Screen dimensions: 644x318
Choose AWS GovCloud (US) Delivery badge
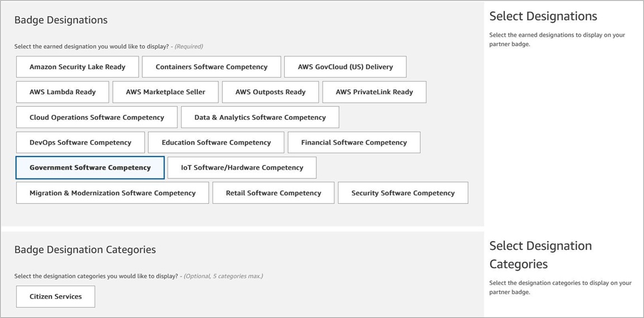click(x=345, y=67)
